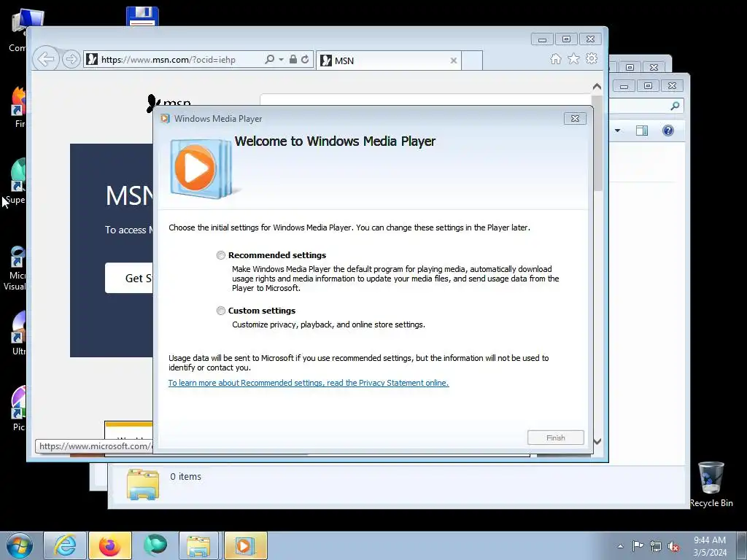The image size is (747, 560).
Task: Click the address bar search magnifier
Action: (270, 60)
